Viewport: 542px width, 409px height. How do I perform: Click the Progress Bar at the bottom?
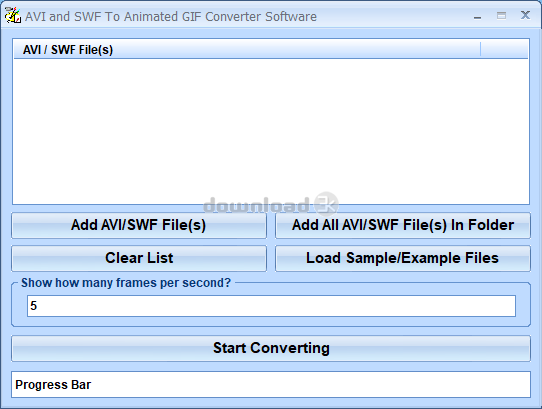tap(271, 384)
